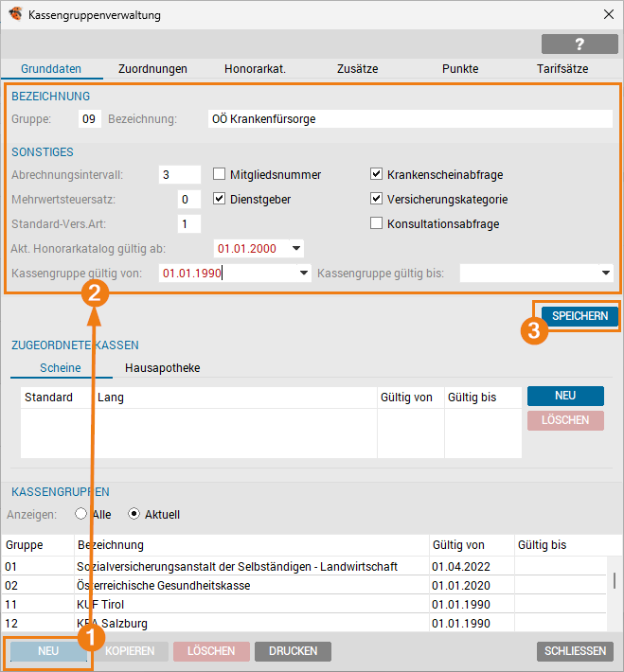The height and width of the screenshot is (672, 624).
Task: Open the Kassengruppe gültig bis dropdown
Action: (606, 273)
